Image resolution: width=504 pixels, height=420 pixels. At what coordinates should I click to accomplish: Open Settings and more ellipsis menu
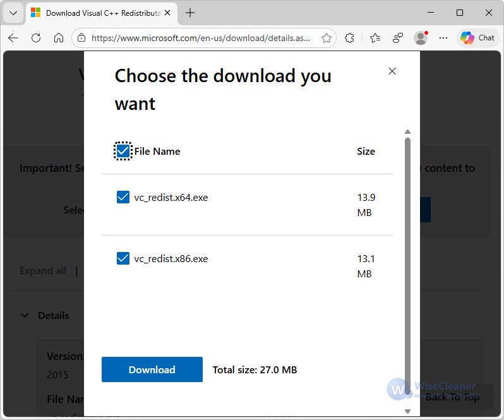(443, 38)
